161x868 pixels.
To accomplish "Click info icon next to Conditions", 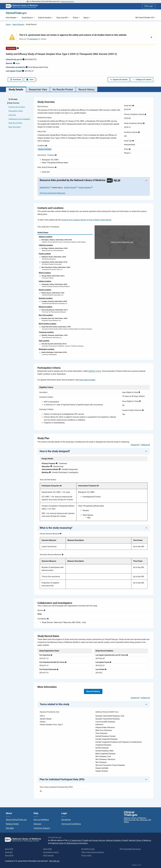I will [46, 146].
